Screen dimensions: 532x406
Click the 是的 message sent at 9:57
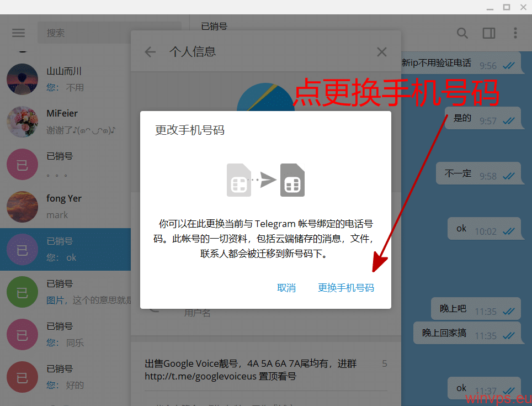pos(483,118)
